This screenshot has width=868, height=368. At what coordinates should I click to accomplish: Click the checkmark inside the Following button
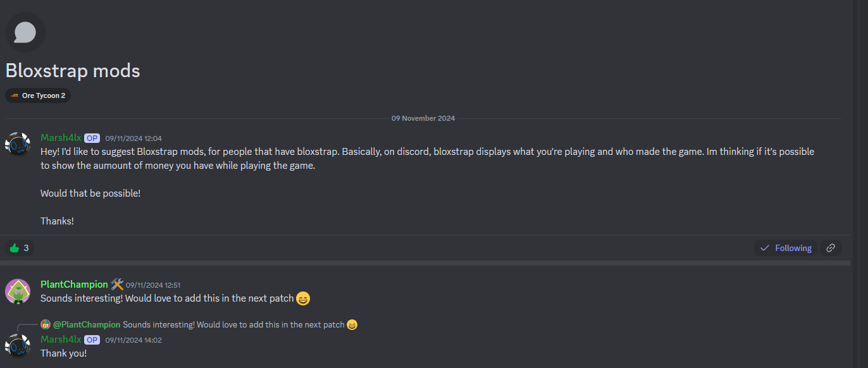point(765,248)
